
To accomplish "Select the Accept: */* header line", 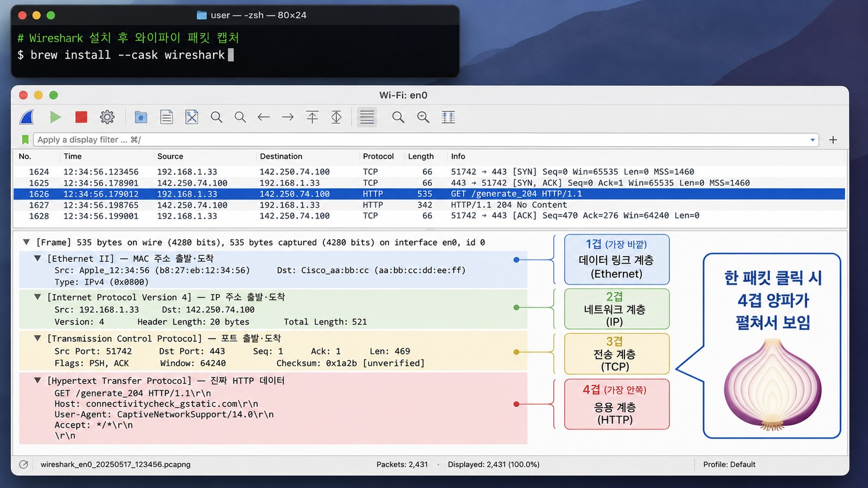I will (x=93, y=425).
